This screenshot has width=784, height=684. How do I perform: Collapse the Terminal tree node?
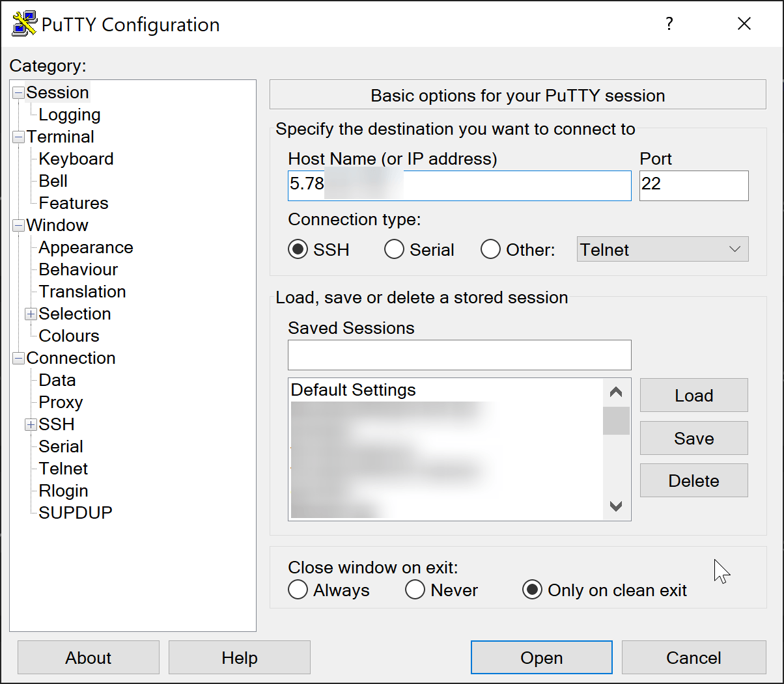[18, 137]
